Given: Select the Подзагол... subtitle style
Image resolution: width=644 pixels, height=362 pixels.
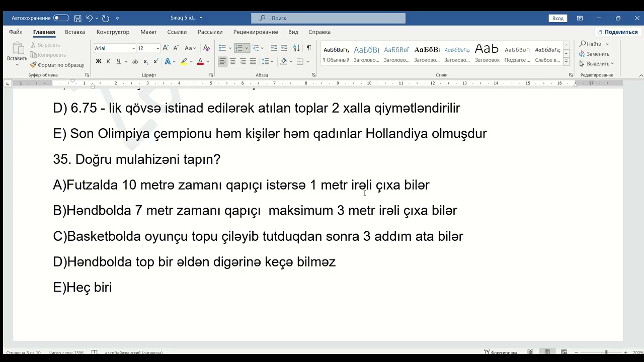Looking at the screenshot, I should pyautogui.click(x=517, y=54).
